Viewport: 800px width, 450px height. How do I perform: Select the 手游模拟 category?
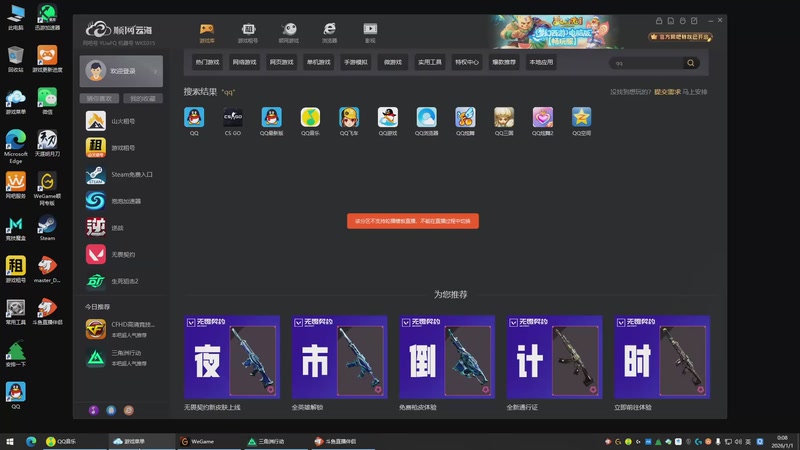[356, 62]
